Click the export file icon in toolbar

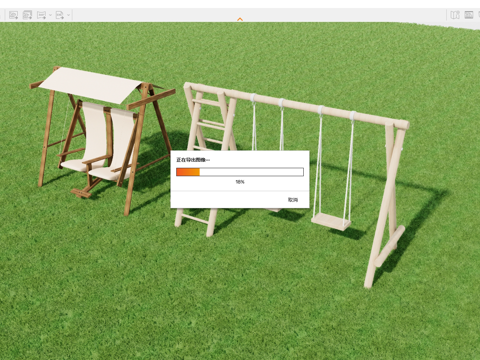[60, 15]
